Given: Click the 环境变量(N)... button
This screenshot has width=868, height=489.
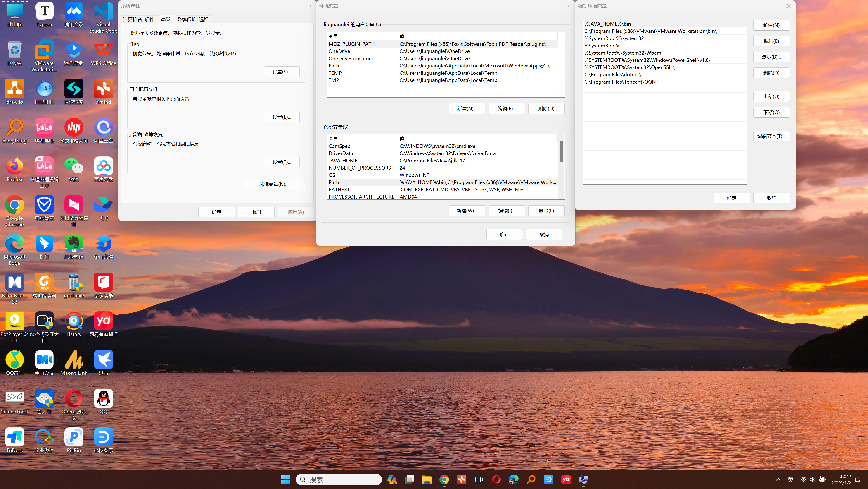Looking at the screenshot, I should click(274, 184).
